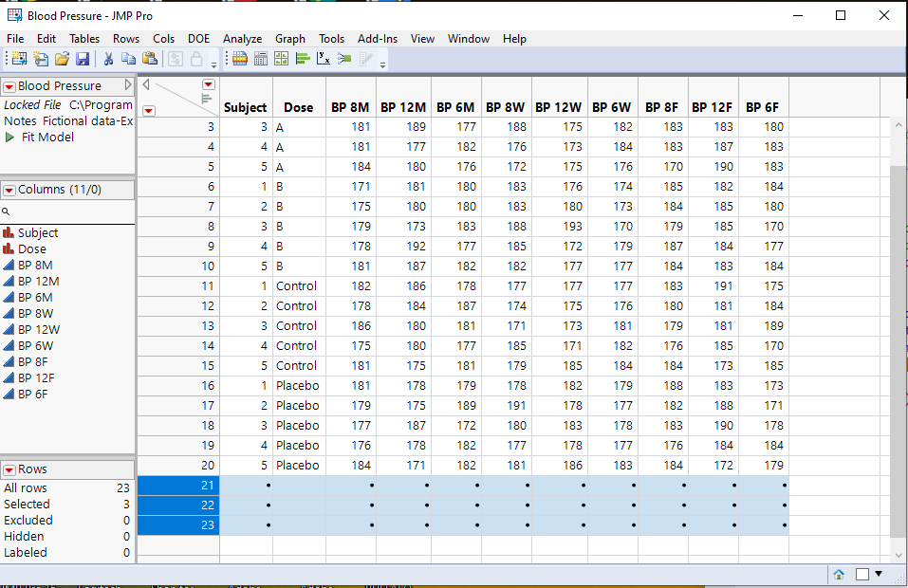Create a new data table from the toolbar
This screenshot has height=588, width=908.
click(x=18, y=59)
